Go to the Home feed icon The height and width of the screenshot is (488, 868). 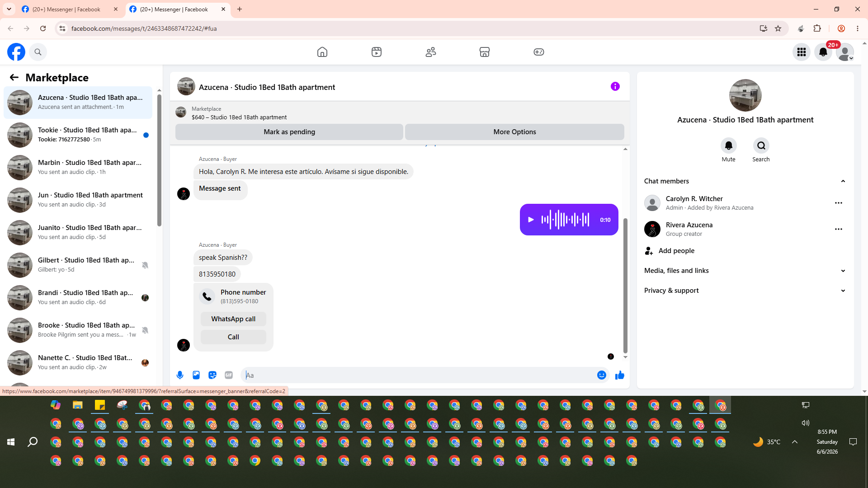322,52
